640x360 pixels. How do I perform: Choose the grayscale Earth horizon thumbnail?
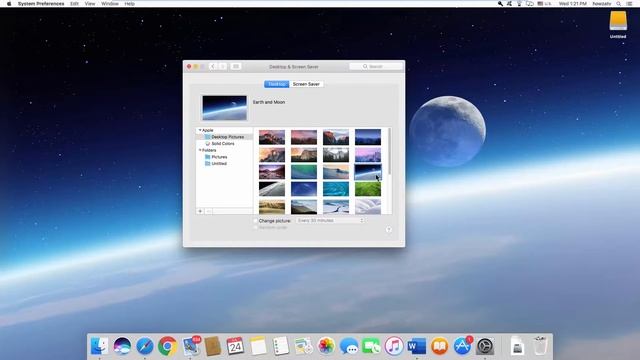pyautogui.click(x=272, y=189)
